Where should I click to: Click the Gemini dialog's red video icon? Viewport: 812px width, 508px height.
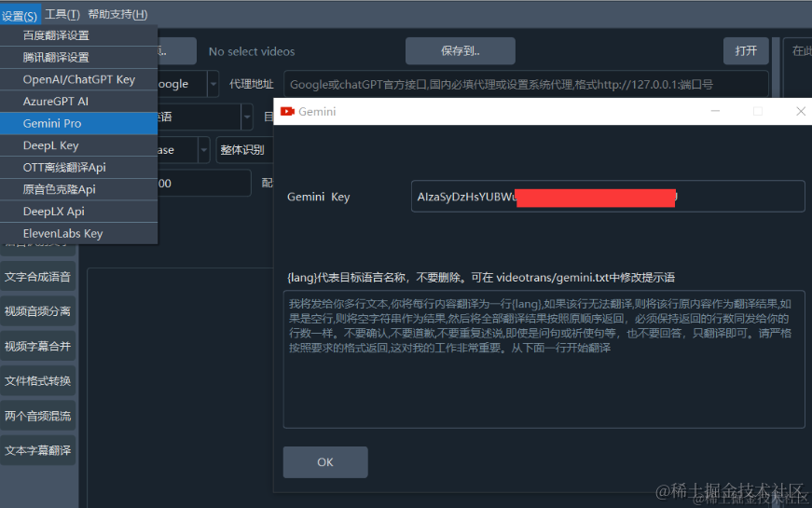pyautogui.click(x=287, y=111)
